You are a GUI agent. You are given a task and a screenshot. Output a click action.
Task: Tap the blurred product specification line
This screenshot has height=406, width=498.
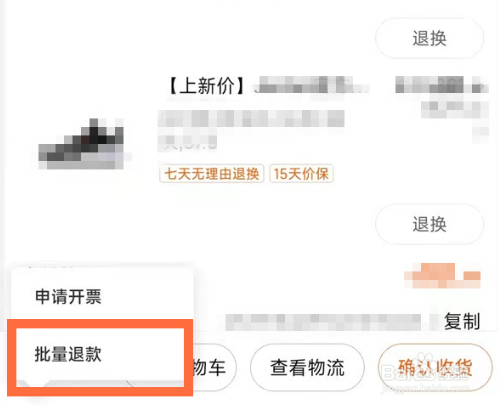pos(251,118)
